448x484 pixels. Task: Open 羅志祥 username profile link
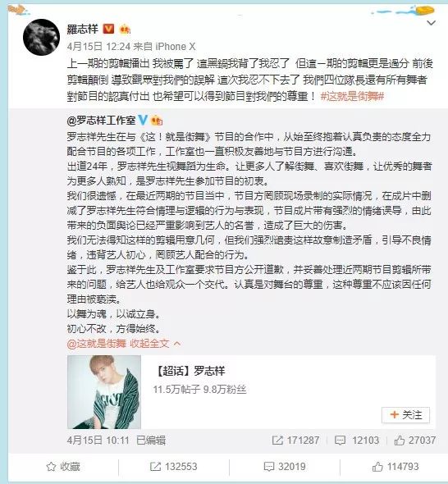82,29
